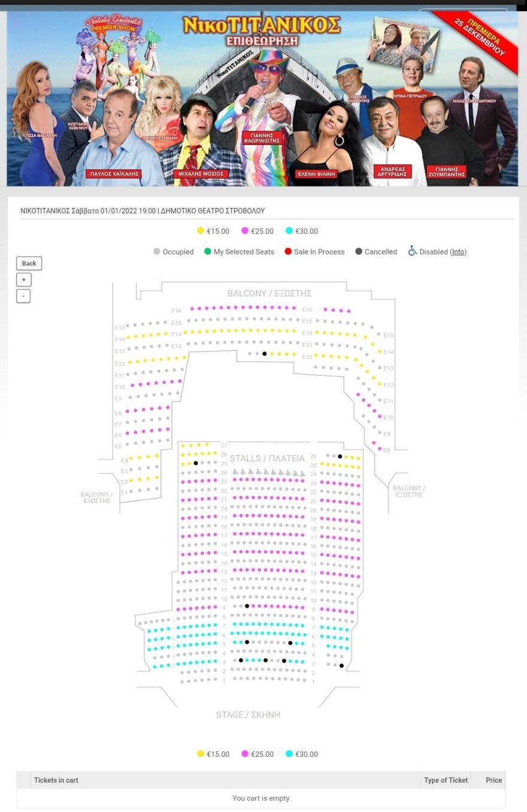Select the black seat in balcony row E12
This screenshot has width=527, height=812.
(265, 354)
